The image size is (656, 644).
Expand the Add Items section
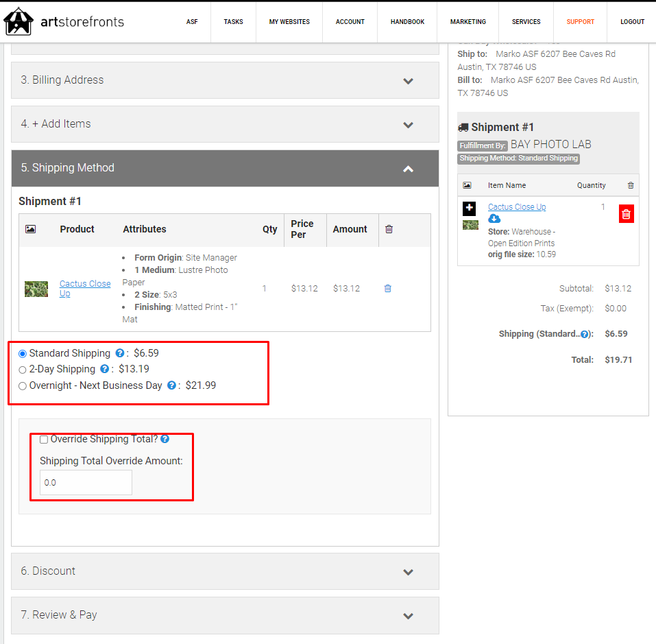click(x=225, y=124)
